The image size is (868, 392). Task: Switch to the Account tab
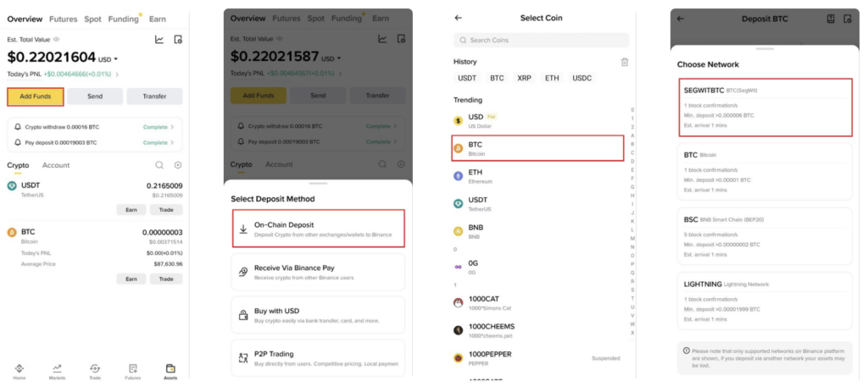[56, 165]
